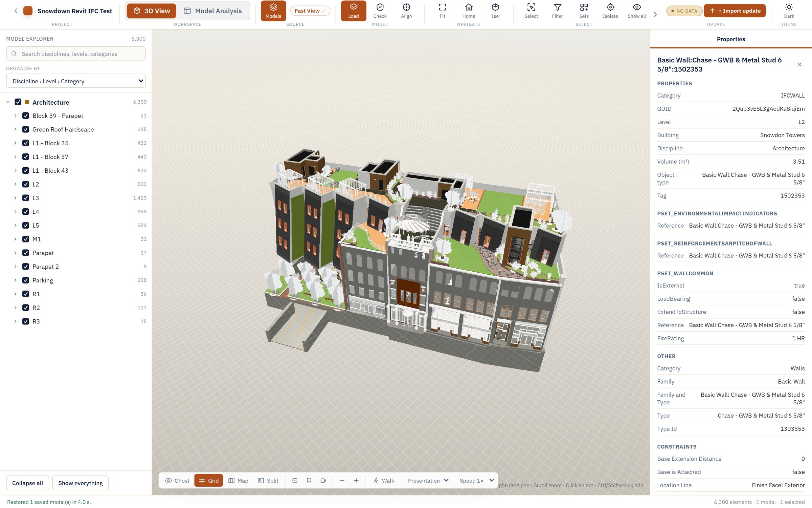Uncheck the Parking level checkbox

[25, 280]
